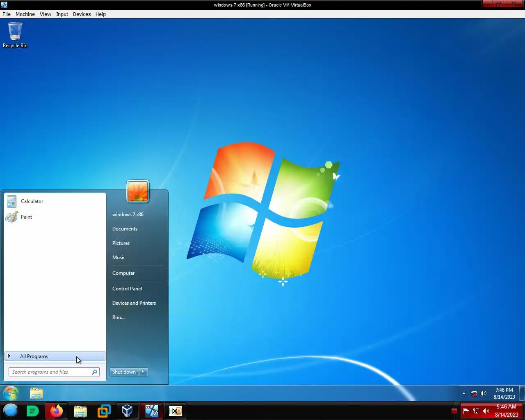Click the Search programs and files box
Viewport: 525px width, 420px height.
tap(54, 372)
